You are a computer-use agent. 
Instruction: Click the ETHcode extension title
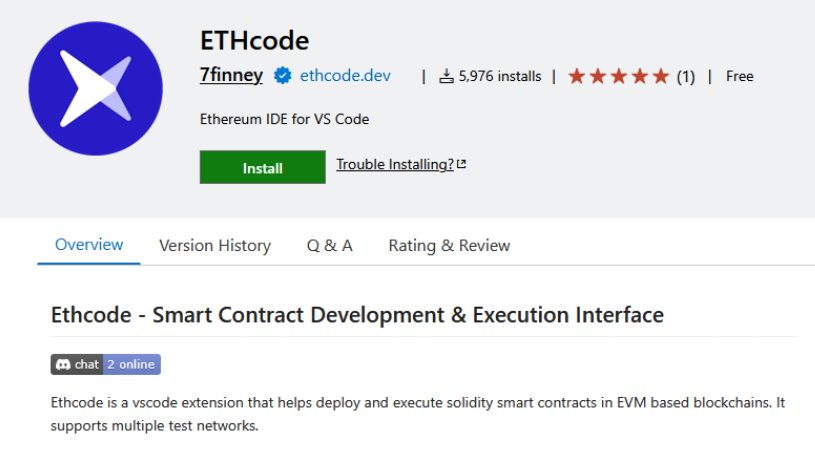(255, 41)
